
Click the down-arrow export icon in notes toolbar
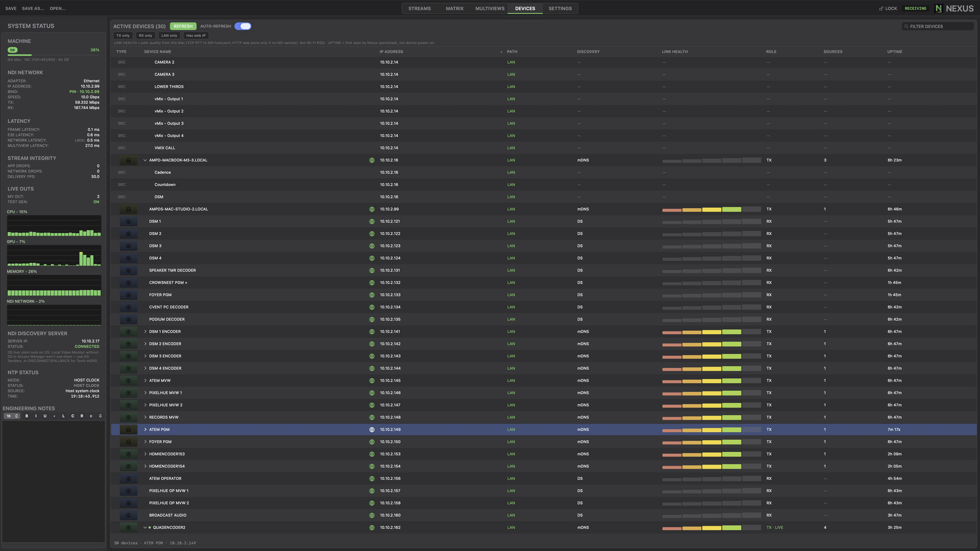(100, 416)
